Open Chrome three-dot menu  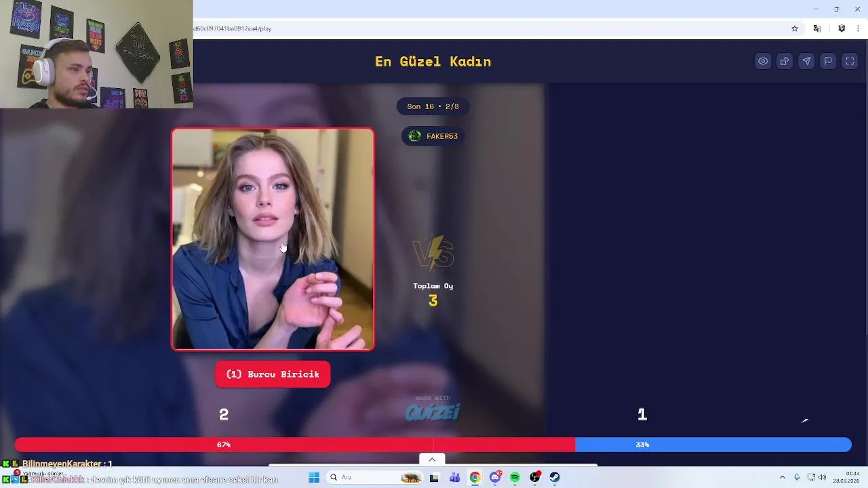pyautogui.click(x=859, y=28)
